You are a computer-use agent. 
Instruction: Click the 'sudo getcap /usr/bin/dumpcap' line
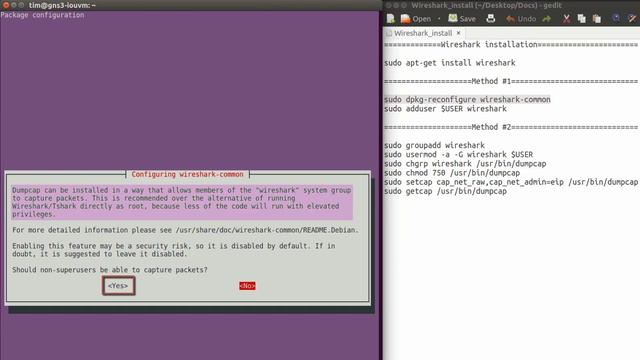(445, 191)
